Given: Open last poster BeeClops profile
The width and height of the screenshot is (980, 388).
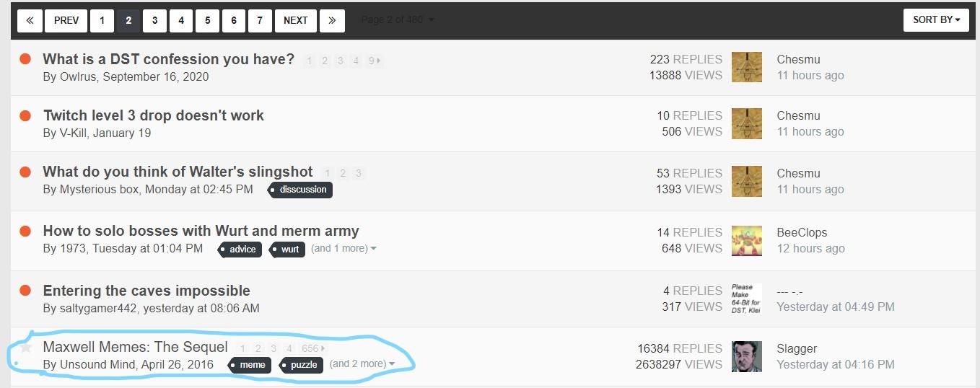Looking at the screenshot, I should pos(802,232).
